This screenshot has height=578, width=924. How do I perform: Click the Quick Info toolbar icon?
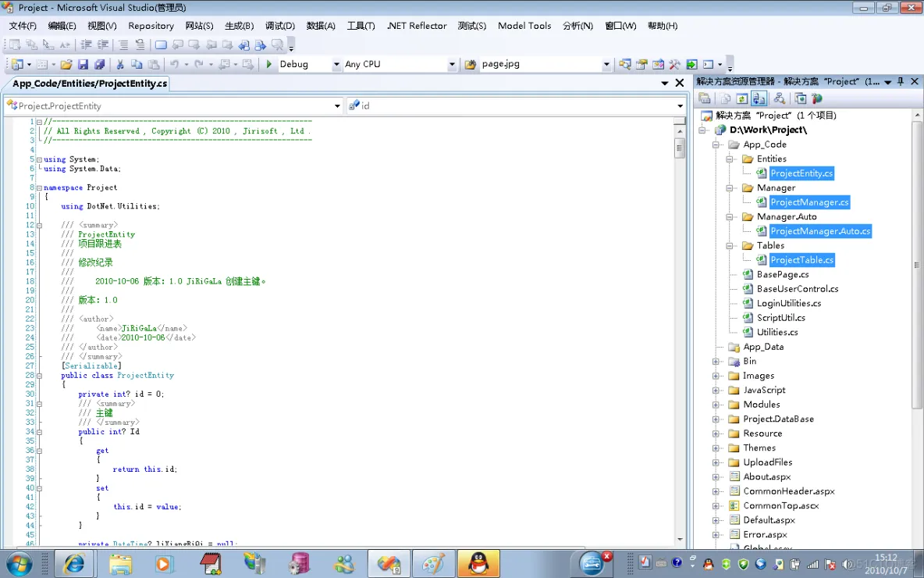click(48, 45)
